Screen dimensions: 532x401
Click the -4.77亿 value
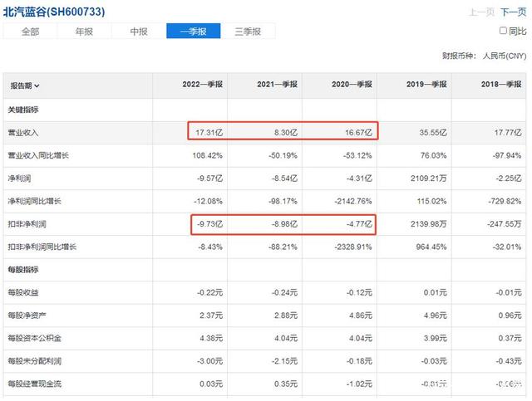[359, 224]
